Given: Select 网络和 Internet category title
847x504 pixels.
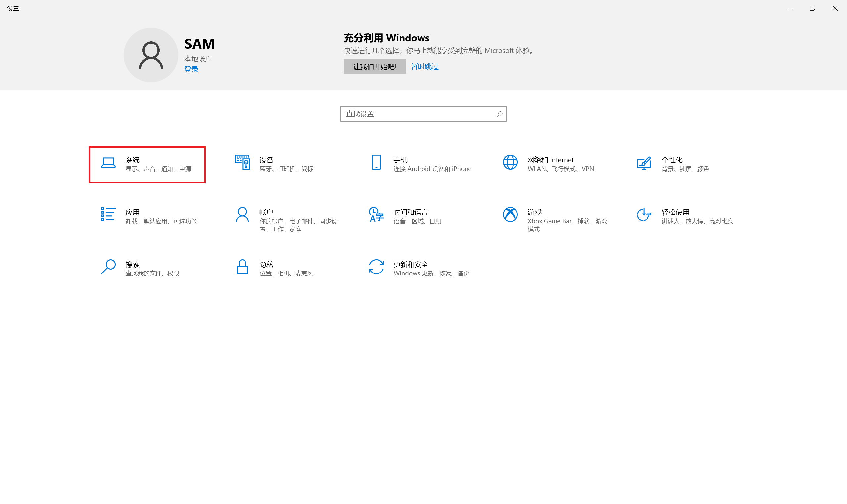Looking at the screenshot, I should click(551, 160).
